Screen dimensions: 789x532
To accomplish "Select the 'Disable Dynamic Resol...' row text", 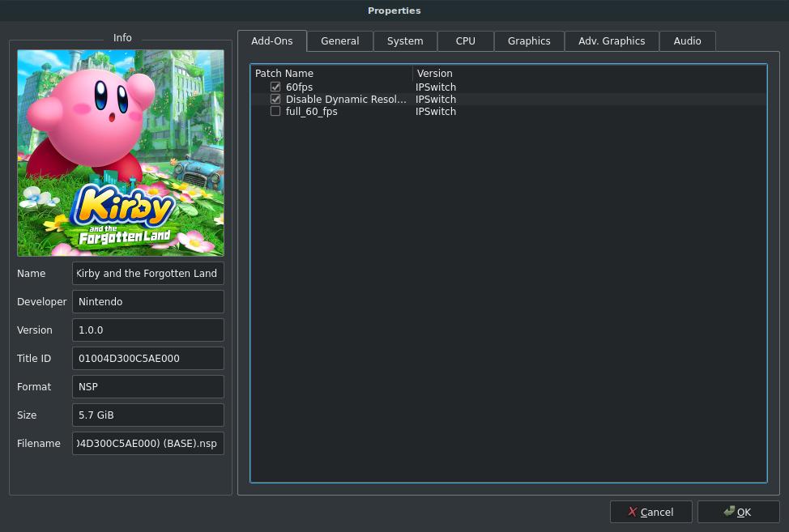I will pyautogui.click(x=346, y=99).
